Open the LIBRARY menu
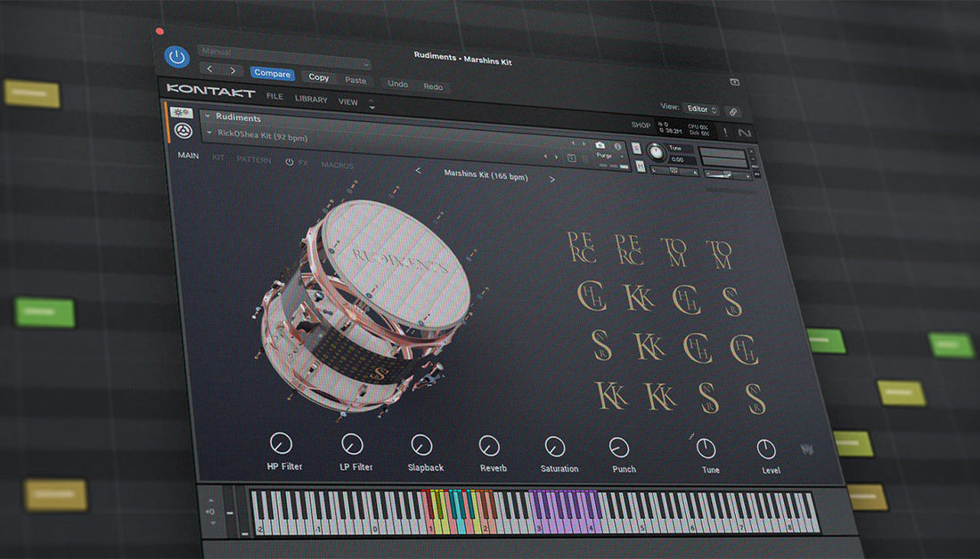 311,100
